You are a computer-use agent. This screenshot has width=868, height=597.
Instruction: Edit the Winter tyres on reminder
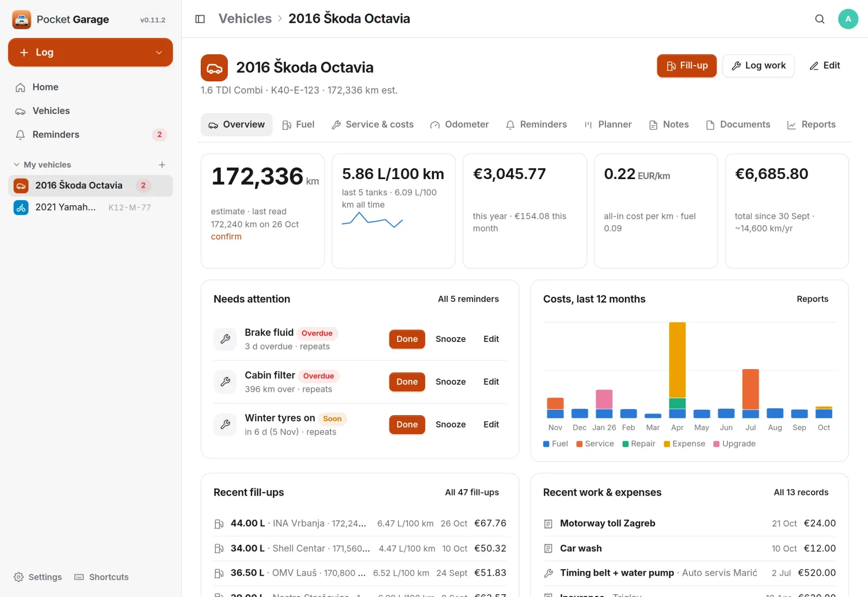coord(491,424)
